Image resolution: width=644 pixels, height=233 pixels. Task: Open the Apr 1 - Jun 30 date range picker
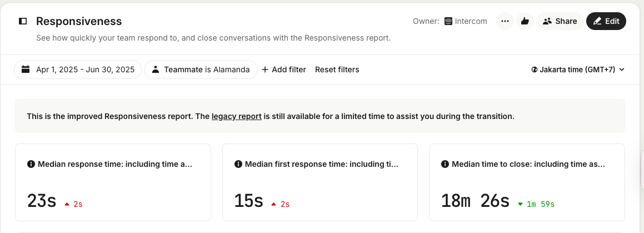[78, 70]
